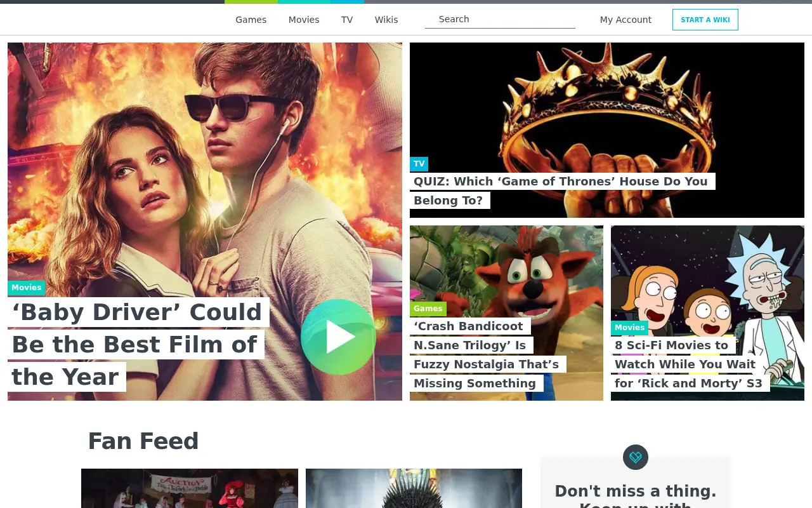Screen dimensions: 812x508
Task: Click the Games tag on Crash Bandicoot
Action: pyautogui.click(x=428, y=309)
